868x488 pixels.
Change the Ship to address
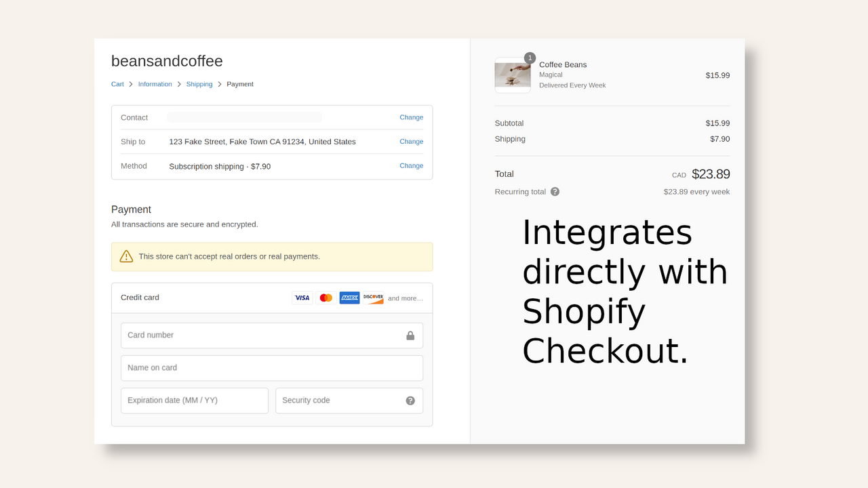(412, 142)
